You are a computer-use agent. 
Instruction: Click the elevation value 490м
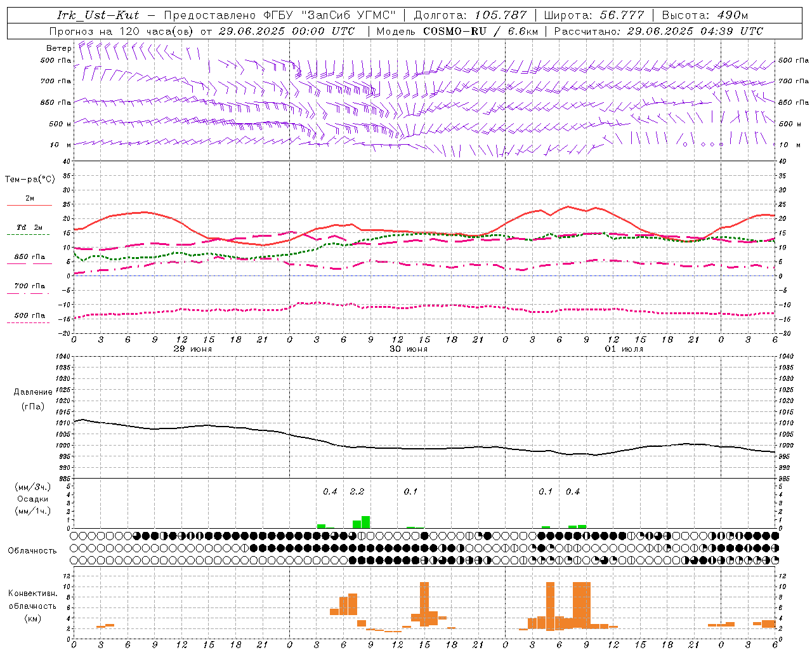[733, 15]
